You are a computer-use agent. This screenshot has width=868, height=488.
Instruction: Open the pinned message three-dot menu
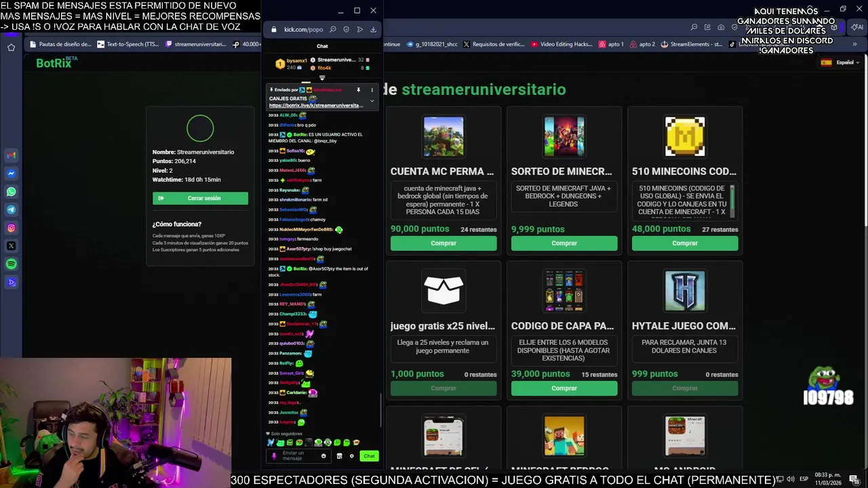tap(372, 89)
